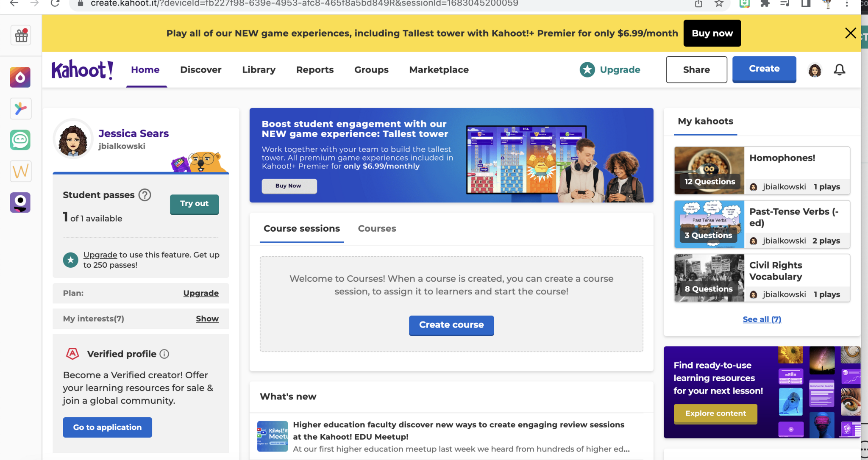
Task: Click the Upgrade star icon in navigation
Action: (587, 69)
